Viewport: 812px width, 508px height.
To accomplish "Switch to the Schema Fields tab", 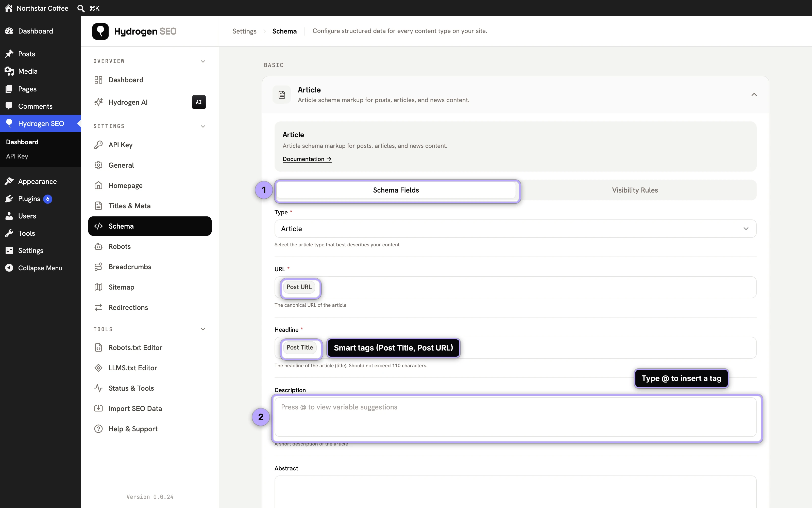I will pos(396,190).
